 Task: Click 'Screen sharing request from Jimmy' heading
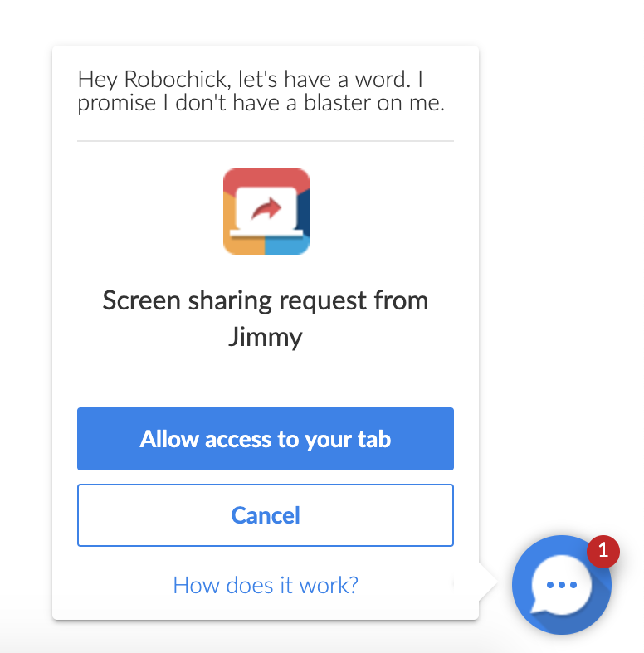[266, 319]
